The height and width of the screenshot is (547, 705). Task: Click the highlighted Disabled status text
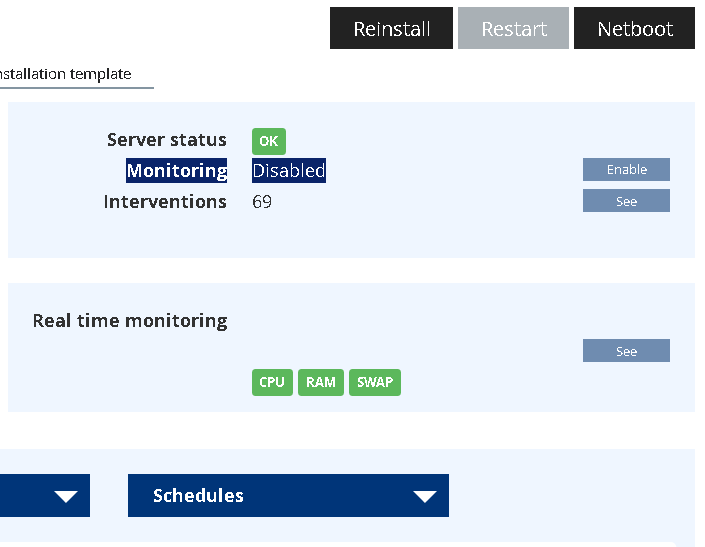tap(288, 171)
